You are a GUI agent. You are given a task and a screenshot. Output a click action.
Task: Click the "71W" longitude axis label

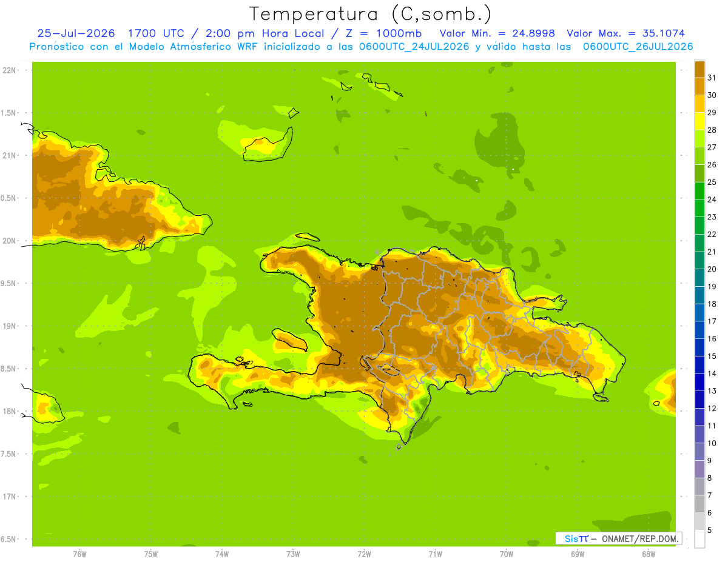(435, 554)
